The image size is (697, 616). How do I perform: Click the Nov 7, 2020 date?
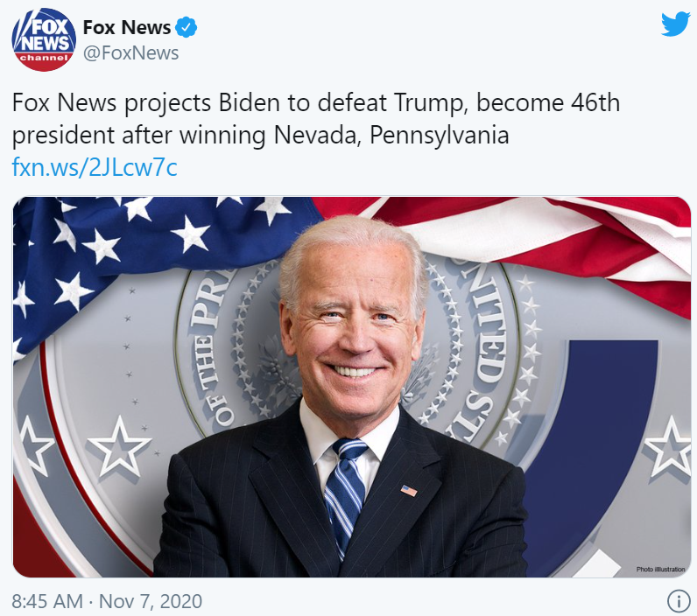[151, 602]
